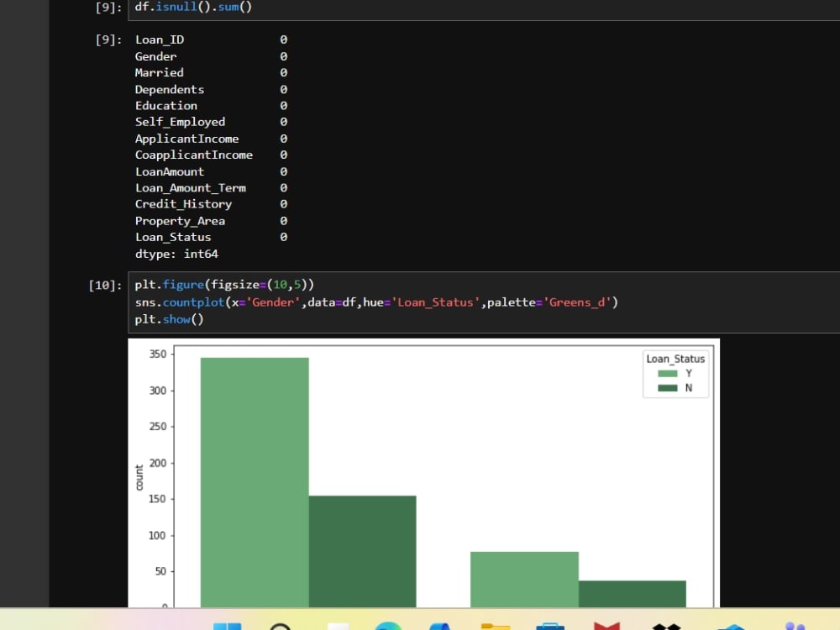The image size is (840, 630).
Task: Click the 50 tick label on the y-axis
Action: (x=160, y=571)
